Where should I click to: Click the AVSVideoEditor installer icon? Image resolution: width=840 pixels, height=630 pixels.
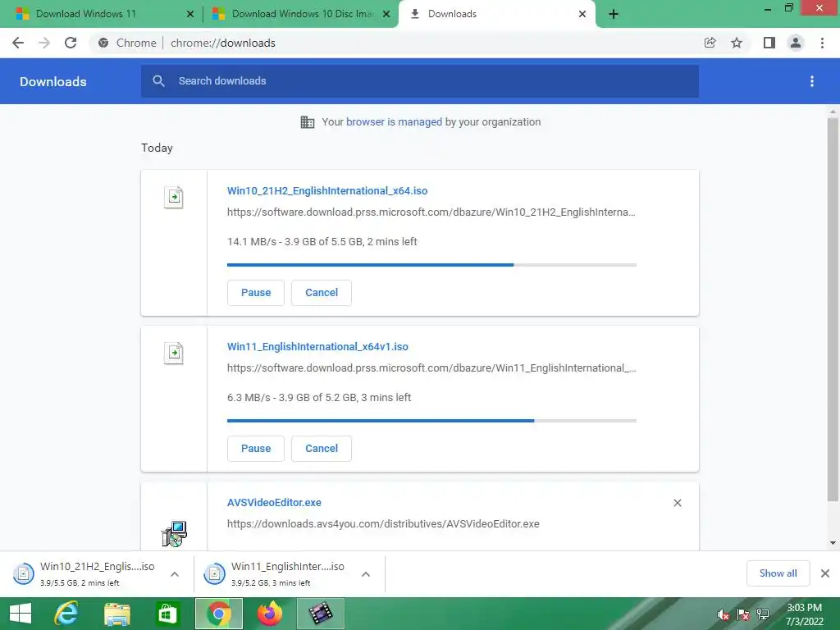174,533
